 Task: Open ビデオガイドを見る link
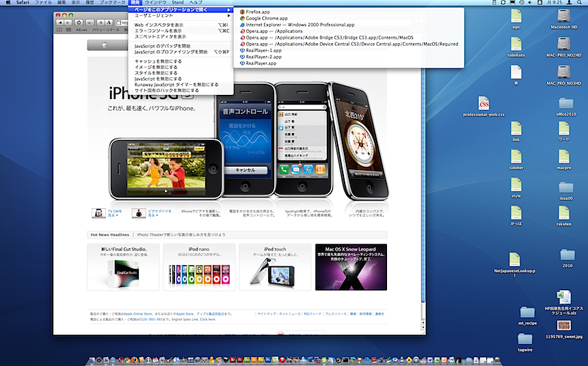coord(159,213)
